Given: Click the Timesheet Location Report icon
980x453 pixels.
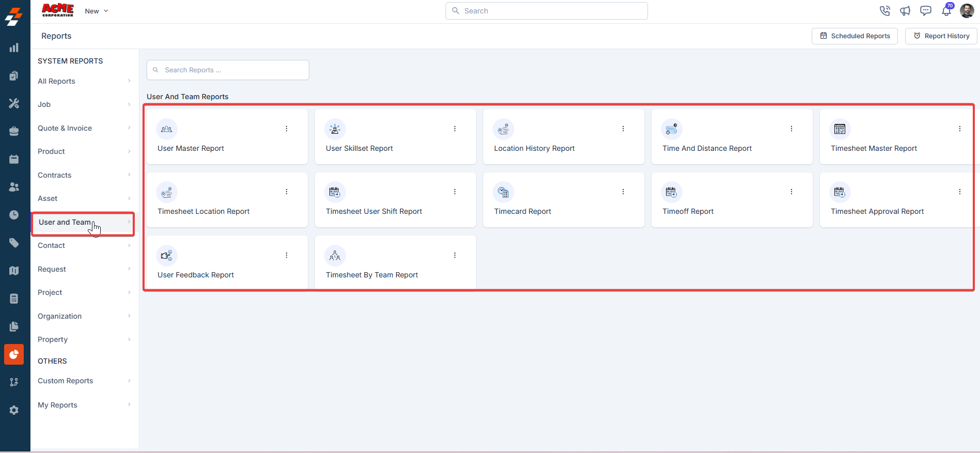Looking at the screenshot, I should pyautogui.click(x=167, y=192).
